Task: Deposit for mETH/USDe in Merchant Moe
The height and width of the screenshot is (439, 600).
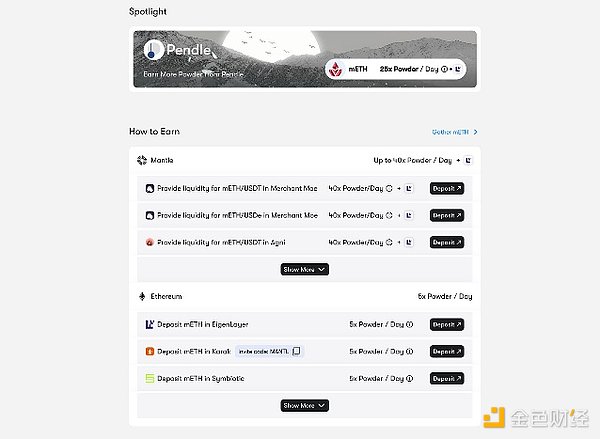Action: point(447,215)
